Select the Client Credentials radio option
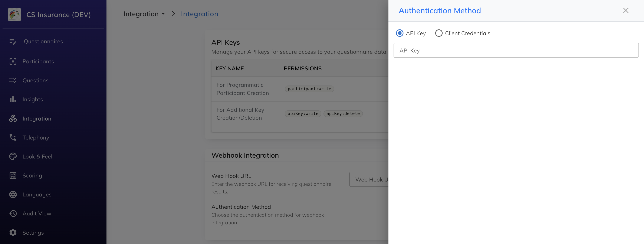Image resolution: width=644 pixels, height=244 pixels. click(x=438, y=33)
